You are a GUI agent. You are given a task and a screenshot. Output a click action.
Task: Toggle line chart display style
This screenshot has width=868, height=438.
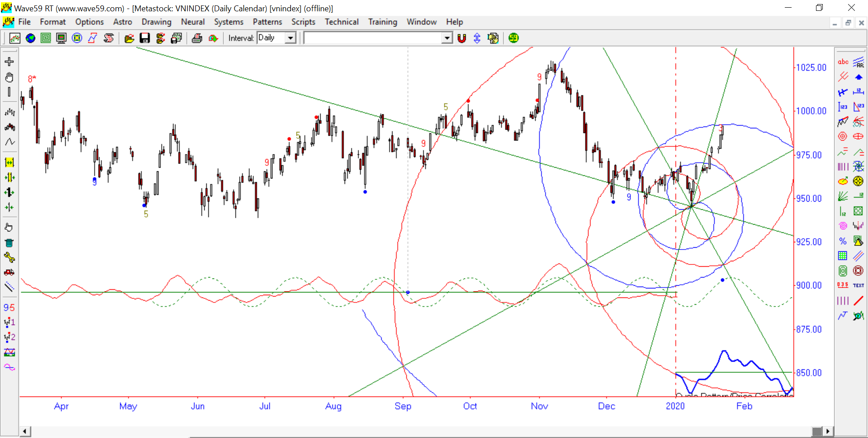[x=9, y=142]
